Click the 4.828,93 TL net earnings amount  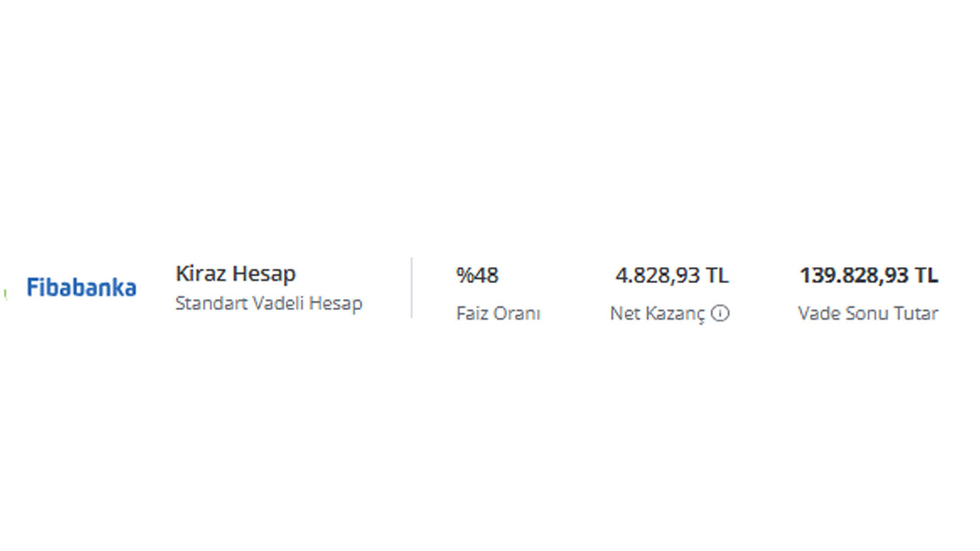pos(672,275)
